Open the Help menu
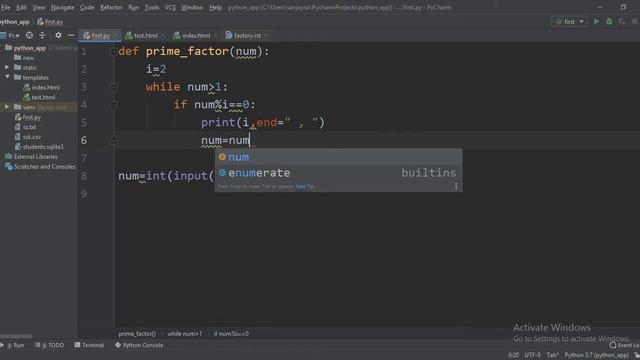This screenshot has width=640, height=360. pos(215,7)
